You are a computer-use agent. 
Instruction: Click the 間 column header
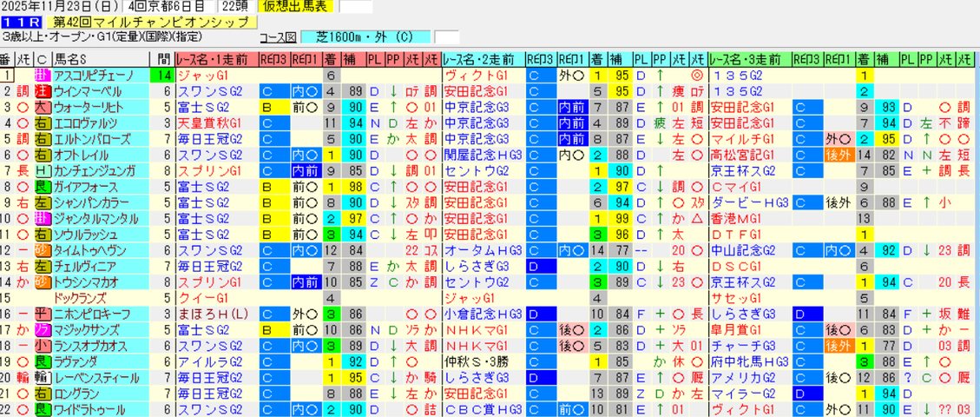[162, 59]
